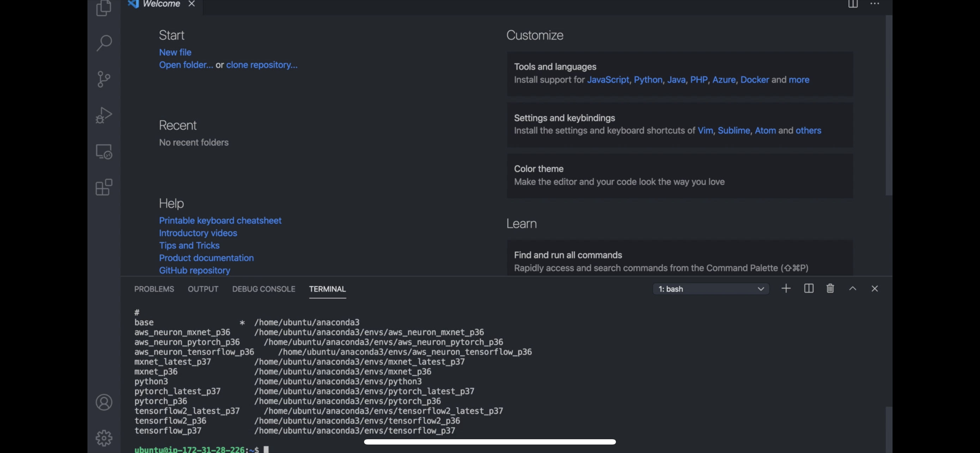Image resolution: width=980 pixels, height=453 pixels.
Task: Split the editor to the right
Action: pyautogui.click(x=853, y=4)
